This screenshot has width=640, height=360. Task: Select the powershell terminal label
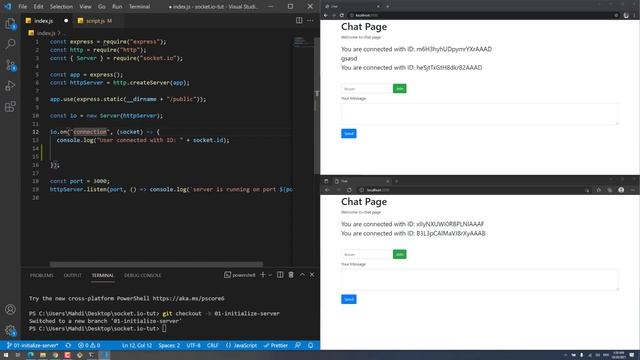pos(240,275)
